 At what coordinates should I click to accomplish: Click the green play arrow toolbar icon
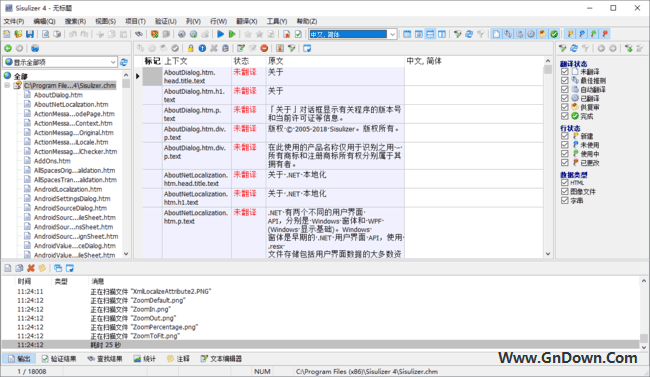coord(232,34)
